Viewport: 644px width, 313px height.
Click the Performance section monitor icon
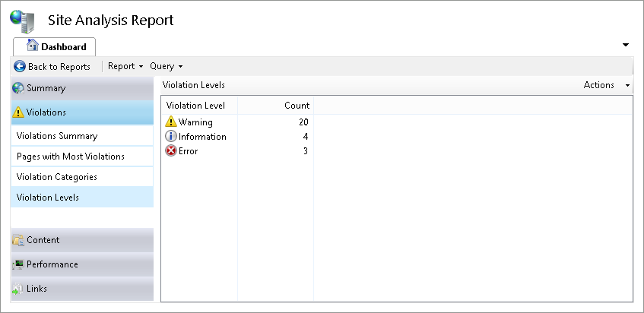click(18, 264)
